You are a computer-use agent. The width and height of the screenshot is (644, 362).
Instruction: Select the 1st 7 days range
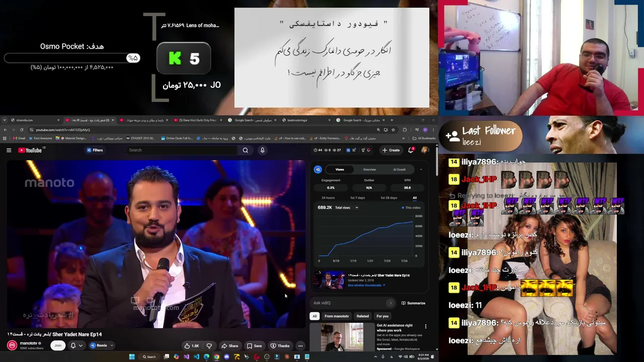(357, 198)
